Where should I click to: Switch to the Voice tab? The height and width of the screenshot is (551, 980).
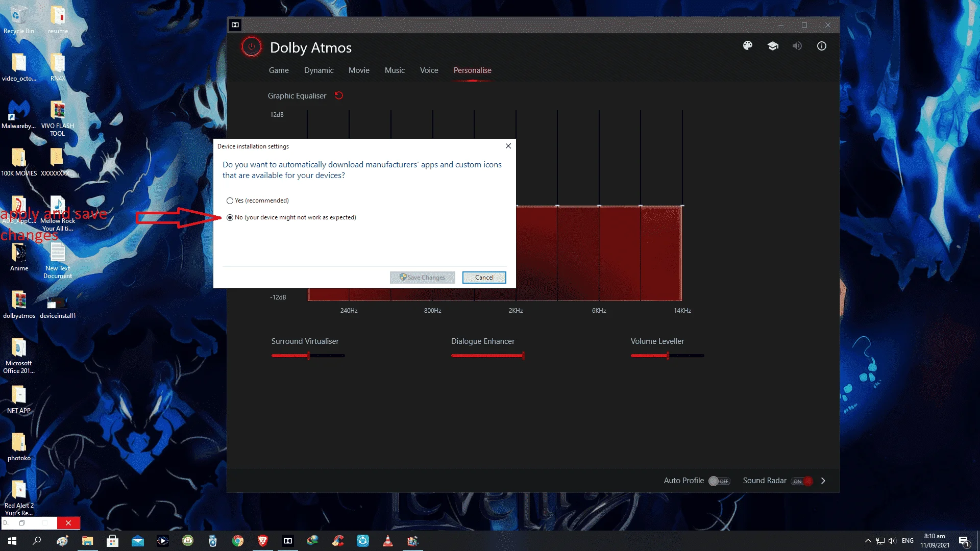pos(429,70)
